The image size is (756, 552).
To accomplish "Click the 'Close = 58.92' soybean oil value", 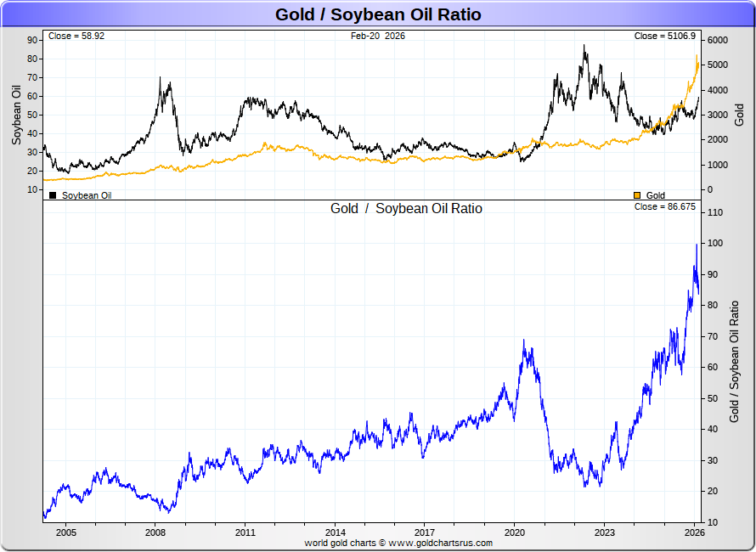I will (x=76, y=36).
